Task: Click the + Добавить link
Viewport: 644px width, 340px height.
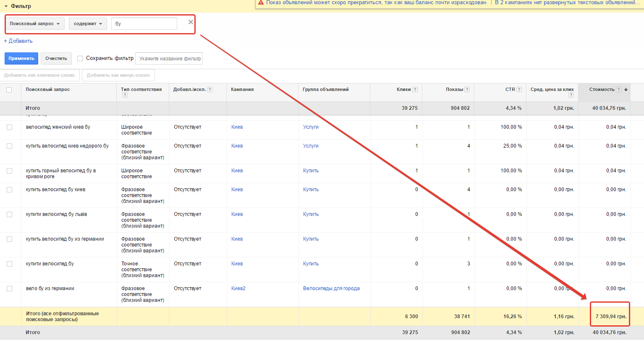Action: pyautogui.click(x=18, y=41)
